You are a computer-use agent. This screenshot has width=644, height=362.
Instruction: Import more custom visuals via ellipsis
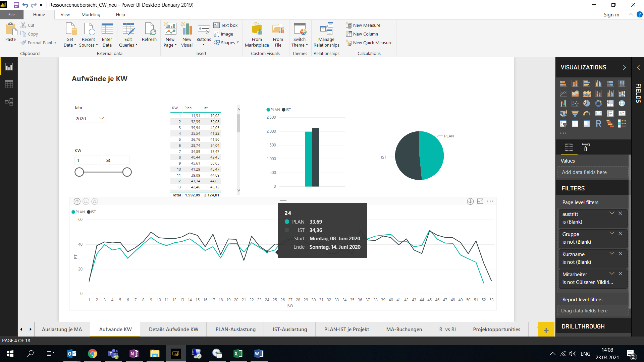click(x=563, y=133)
